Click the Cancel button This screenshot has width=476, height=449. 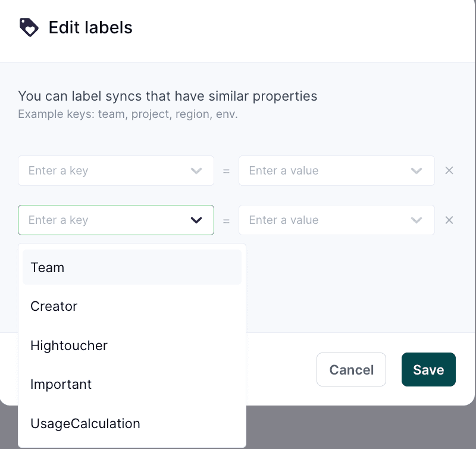point(351,370)
